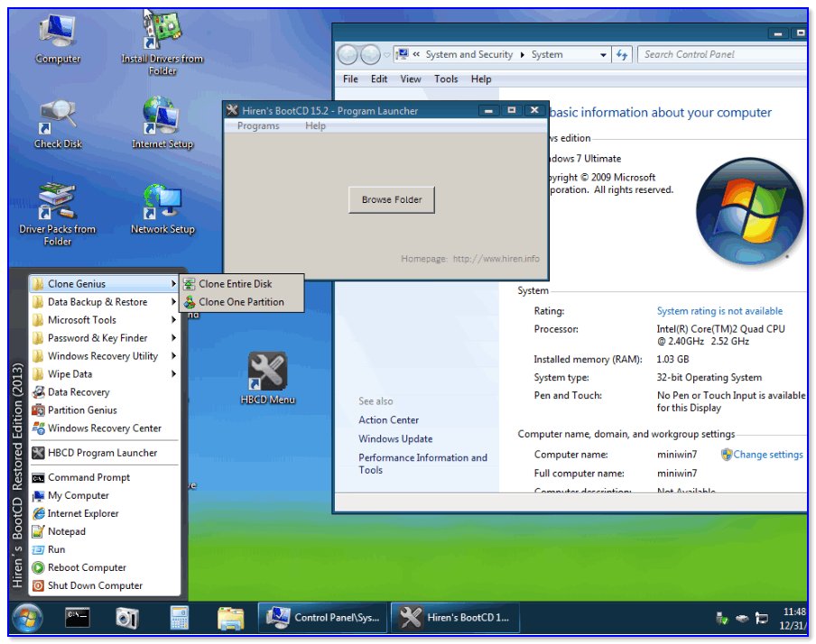Select Clone Entire Disk from submenu
Viewport: 816px width, 644px height.
(235, 284)
